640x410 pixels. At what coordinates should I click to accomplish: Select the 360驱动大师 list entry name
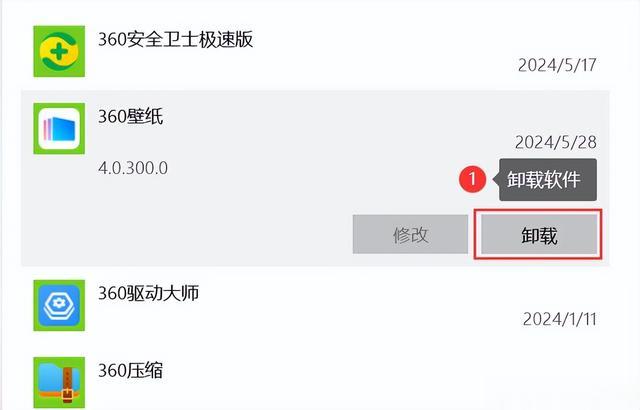(149, 293)
